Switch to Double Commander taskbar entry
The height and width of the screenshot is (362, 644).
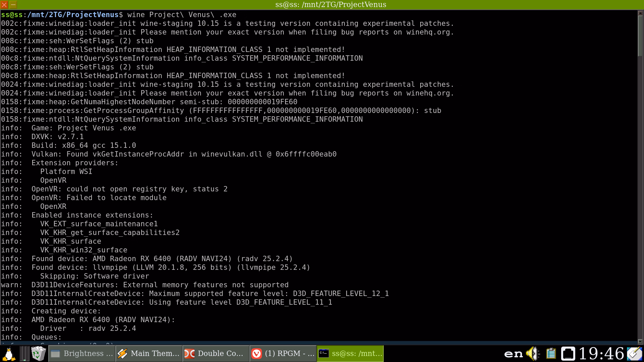tap(216, 354)
